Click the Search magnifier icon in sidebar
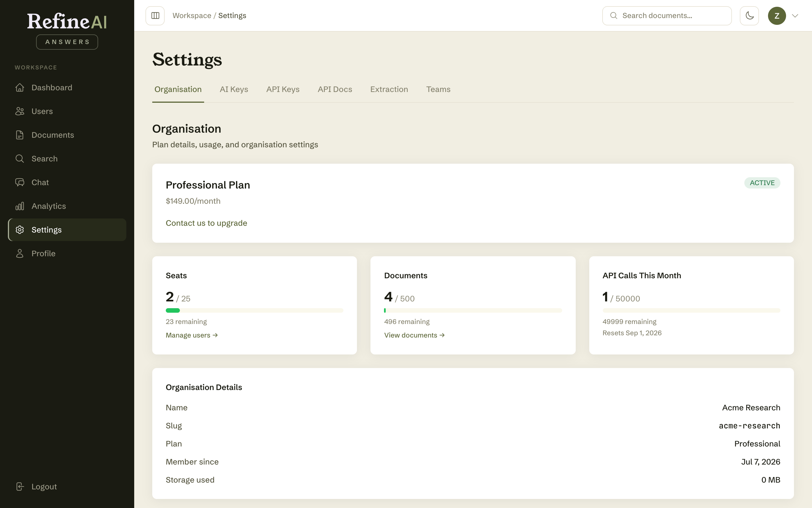 coord(20,159)
